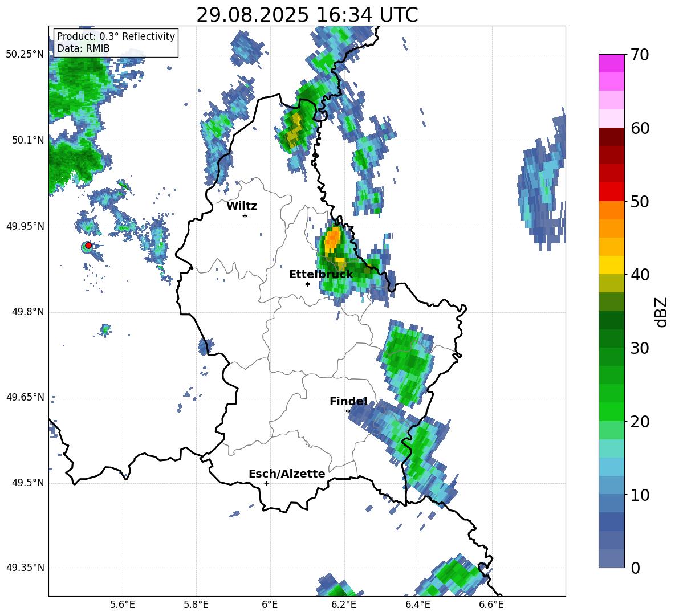Click the 30 tick label on the colorbar
The height and width of the screenshot is (616, 675).
pyautogui.click(x=640, y=348)
